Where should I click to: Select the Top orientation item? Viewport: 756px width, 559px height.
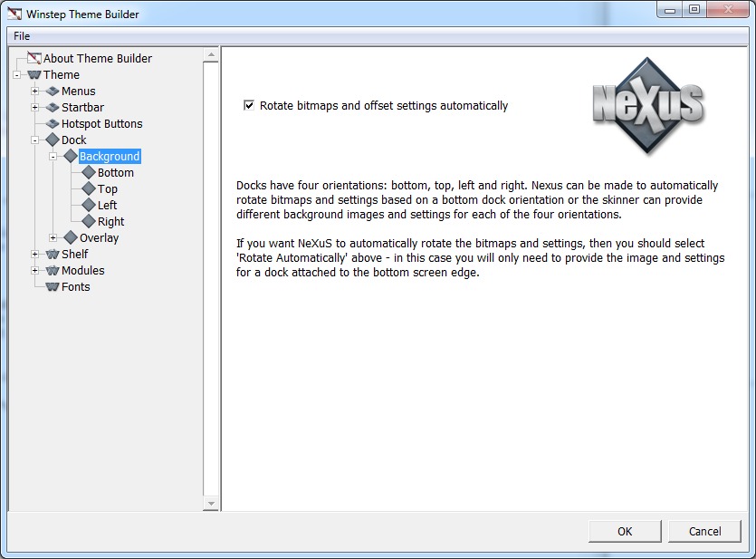click(x=108, y=189)
